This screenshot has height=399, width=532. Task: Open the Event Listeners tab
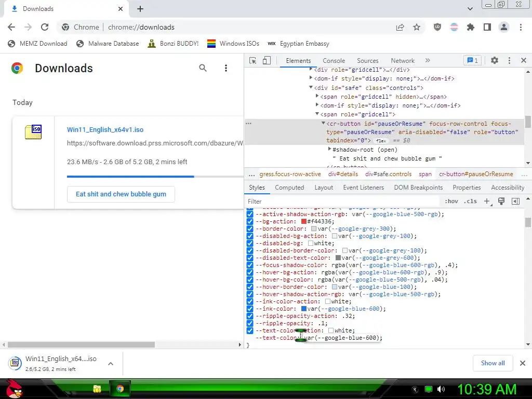point(363,188)
